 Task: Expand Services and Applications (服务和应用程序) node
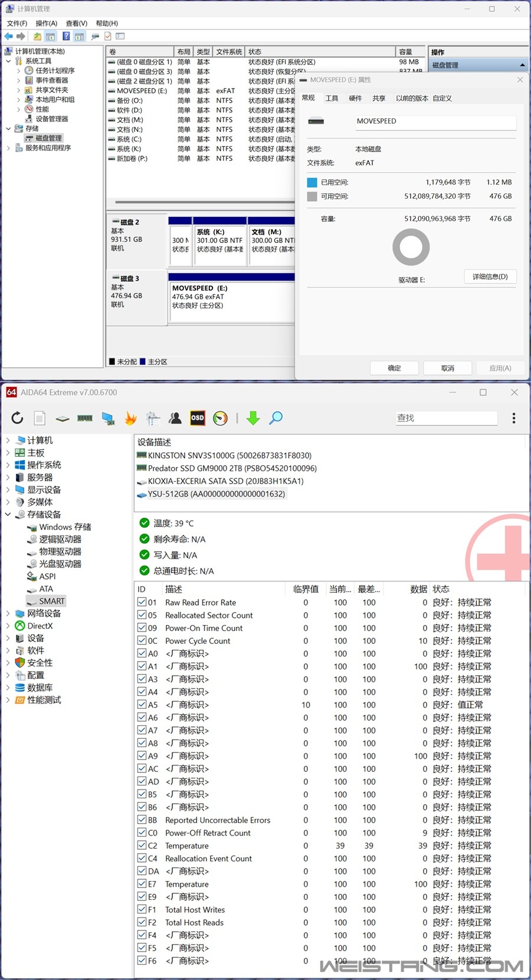click(x=8, y=148)
